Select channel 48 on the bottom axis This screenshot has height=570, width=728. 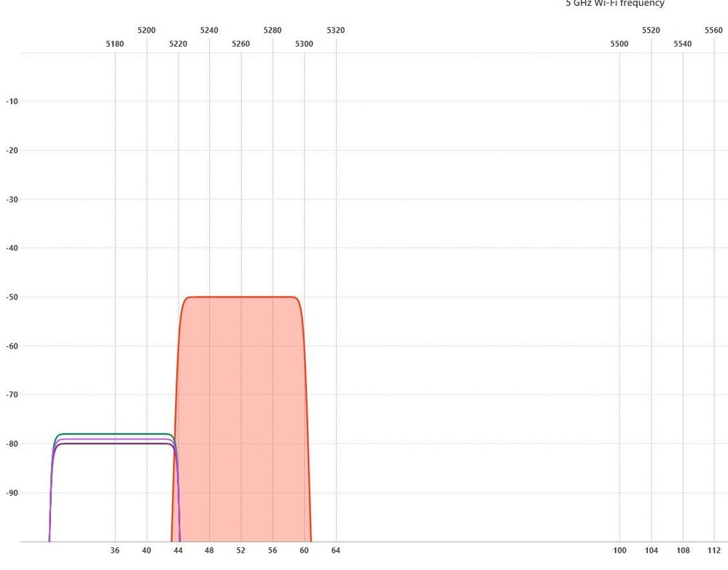click(x=210, y=550)
